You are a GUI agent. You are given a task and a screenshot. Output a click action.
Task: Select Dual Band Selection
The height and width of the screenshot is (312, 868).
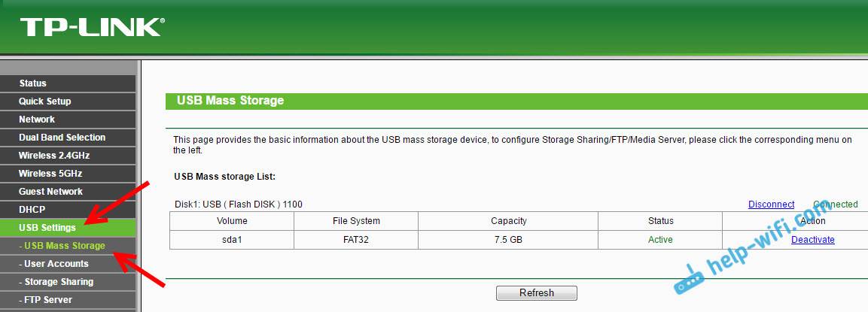62,138
